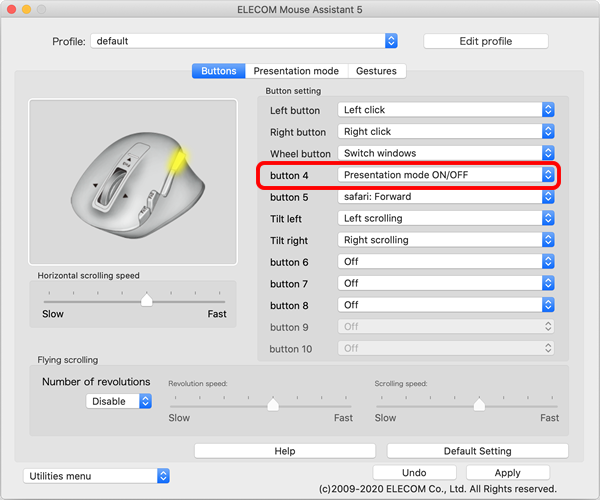Open Number of revolutions dropdown showing Disable

(119, 401)
